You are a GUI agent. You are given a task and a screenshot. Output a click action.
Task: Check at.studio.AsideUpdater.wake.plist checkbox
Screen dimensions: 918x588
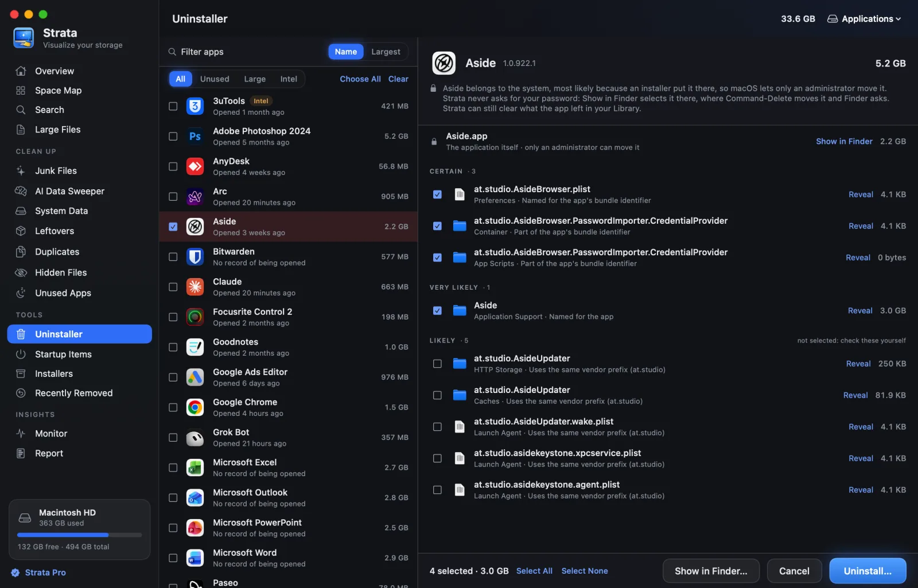[437, 427]
